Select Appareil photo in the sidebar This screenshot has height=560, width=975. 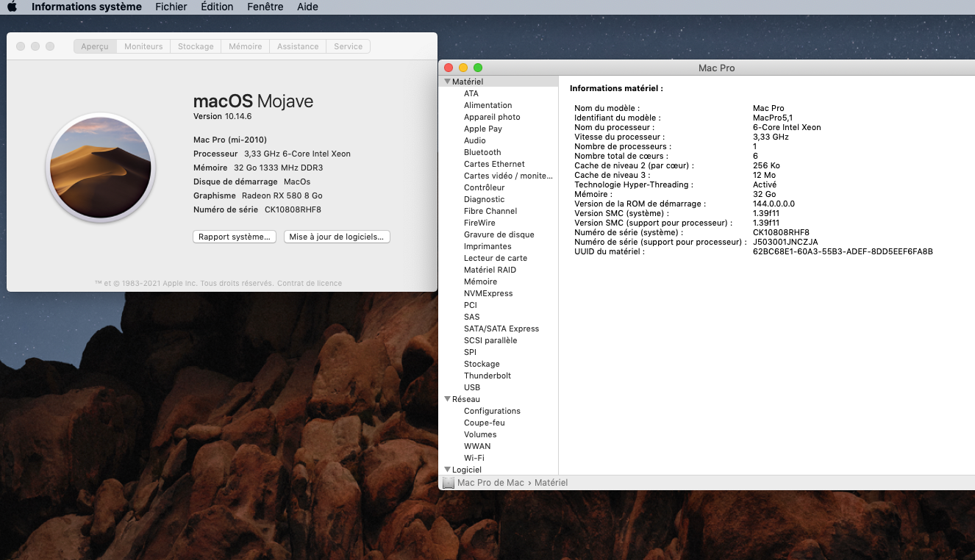coord(492,117)
